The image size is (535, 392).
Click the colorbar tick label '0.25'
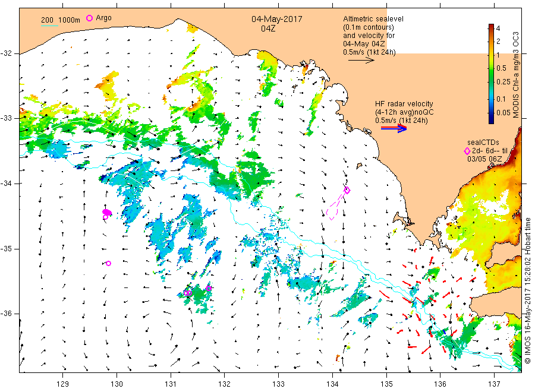(503, 82)
